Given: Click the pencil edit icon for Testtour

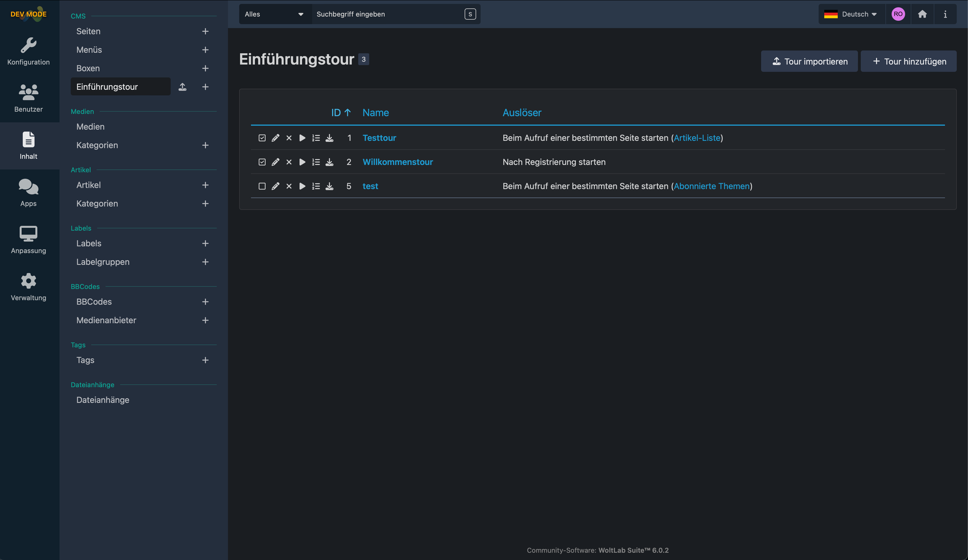Looking at the screenshot, I should [275, 138].
